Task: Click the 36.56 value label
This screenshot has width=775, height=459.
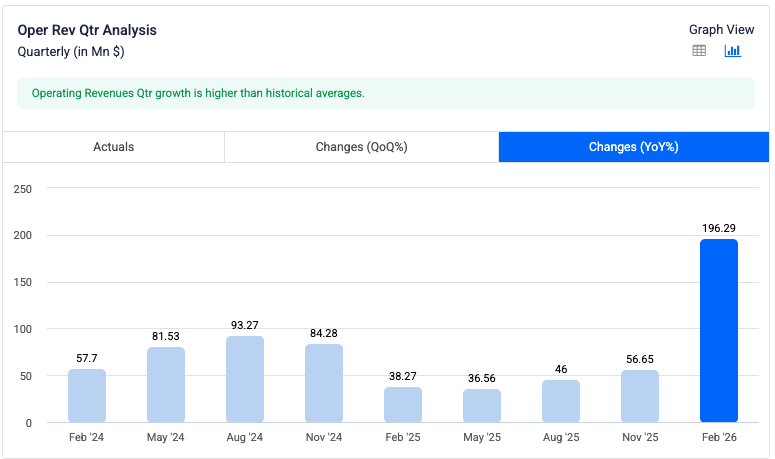Action: click(x=482, y=378)
